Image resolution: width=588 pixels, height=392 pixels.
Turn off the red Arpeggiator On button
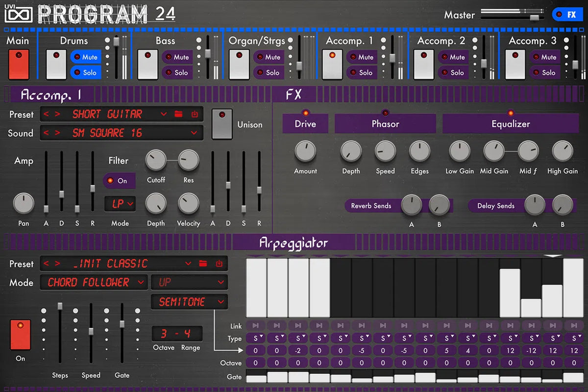tap(20, 334)
